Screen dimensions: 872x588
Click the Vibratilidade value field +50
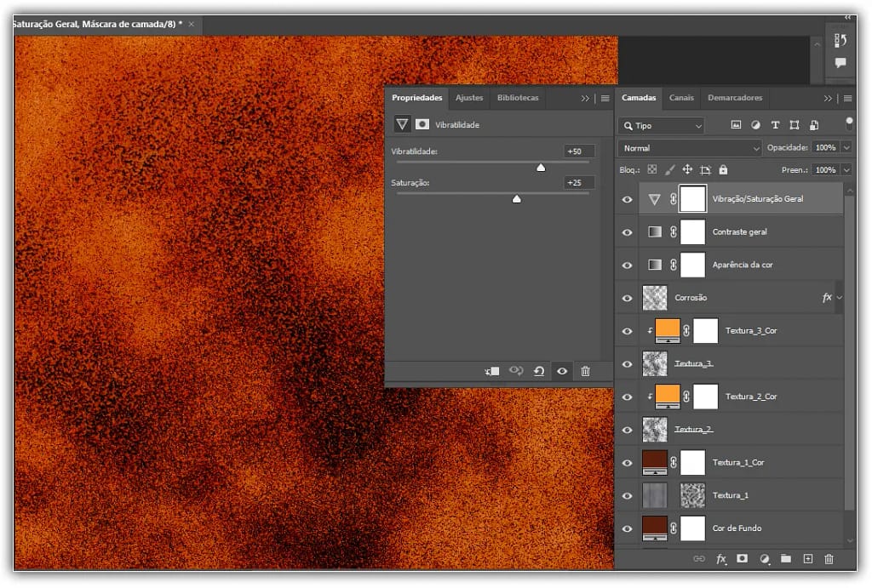click(578, 151)
